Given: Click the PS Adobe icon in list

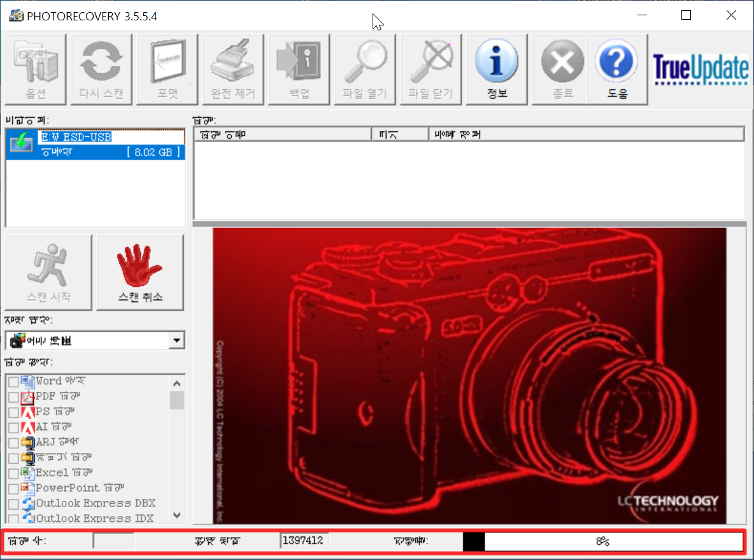Looking at the screenshot, I should 27,412.
